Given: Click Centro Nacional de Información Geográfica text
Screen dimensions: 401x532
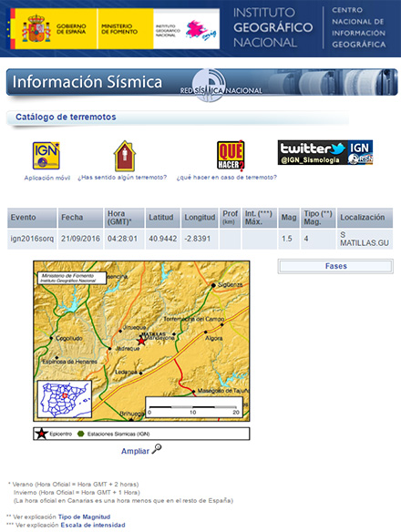Looking at the screenshot, I should pos(359,27).
